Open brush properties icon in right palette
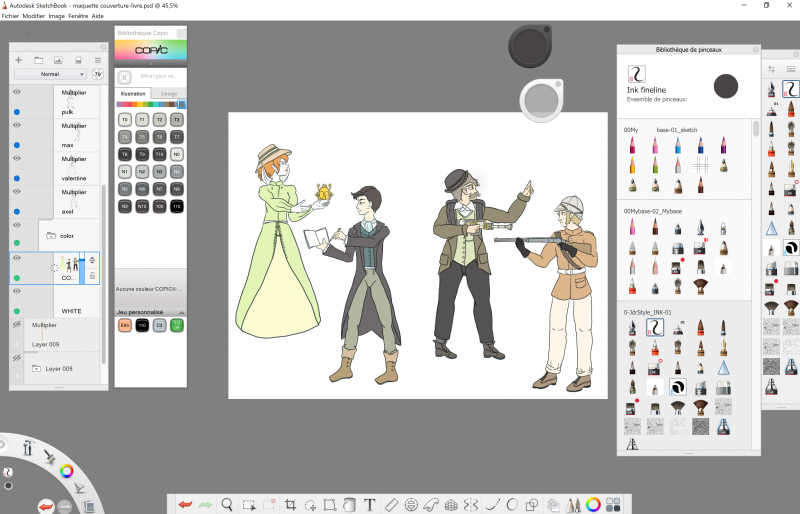The image size is (800, 514). click(771, 69)
